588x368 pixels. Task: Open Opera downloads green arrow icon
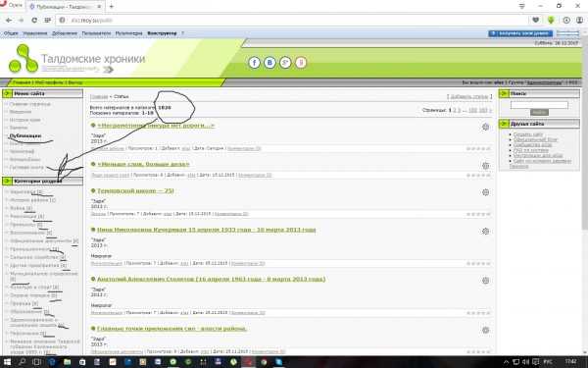[x=551, y=20]
